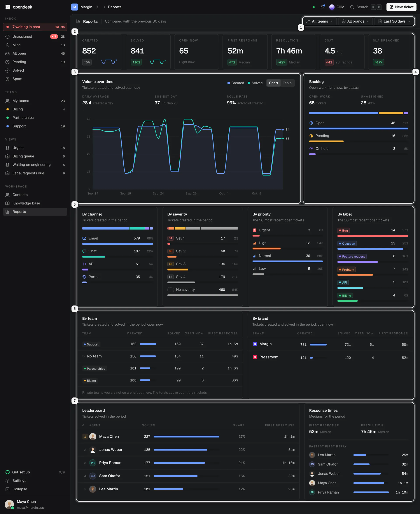The height and width of the screenshot is (514, 420).
Task: Click the search magnifier icon
Action: pos(352,7)
